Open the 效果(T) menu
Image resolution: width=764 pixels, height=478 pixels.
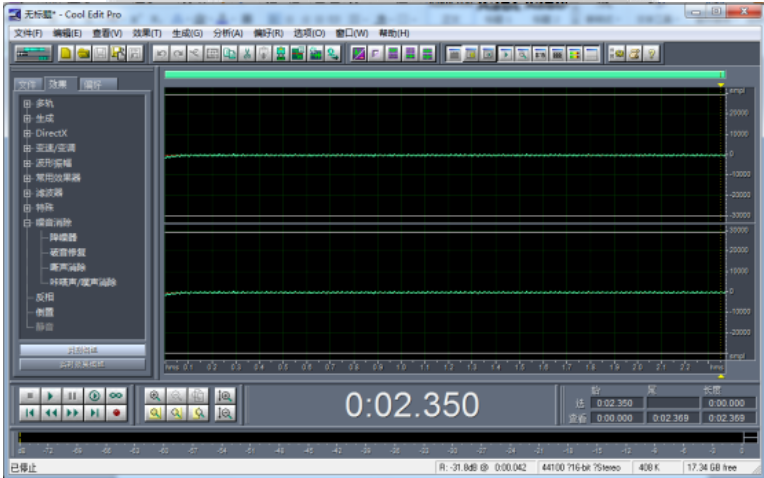point(147,33)
